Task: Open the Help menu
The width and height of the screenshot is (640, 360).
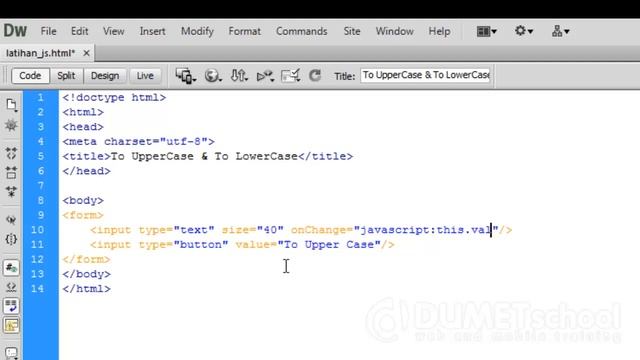Action: [439, 31]
